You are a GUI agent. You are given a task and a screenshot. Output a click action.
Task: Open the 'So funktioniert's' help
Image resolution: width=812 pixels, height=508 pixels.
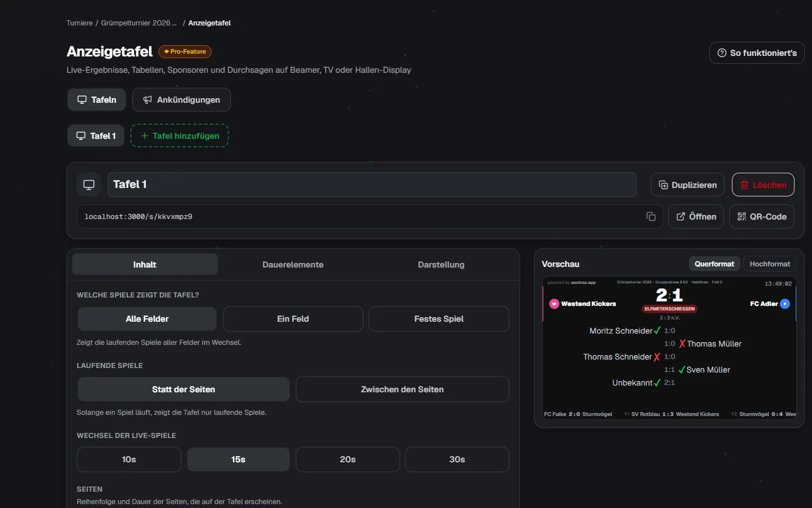(757, 52)
